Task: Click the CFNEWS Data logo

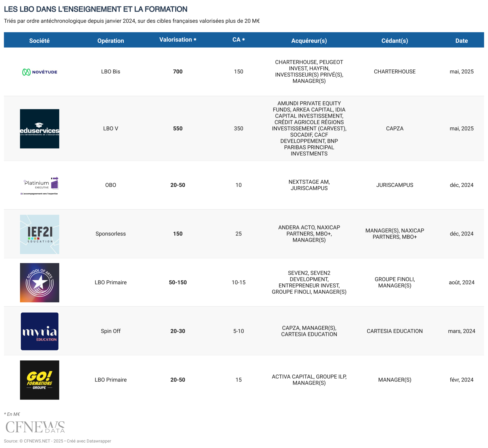Action: 35,427
